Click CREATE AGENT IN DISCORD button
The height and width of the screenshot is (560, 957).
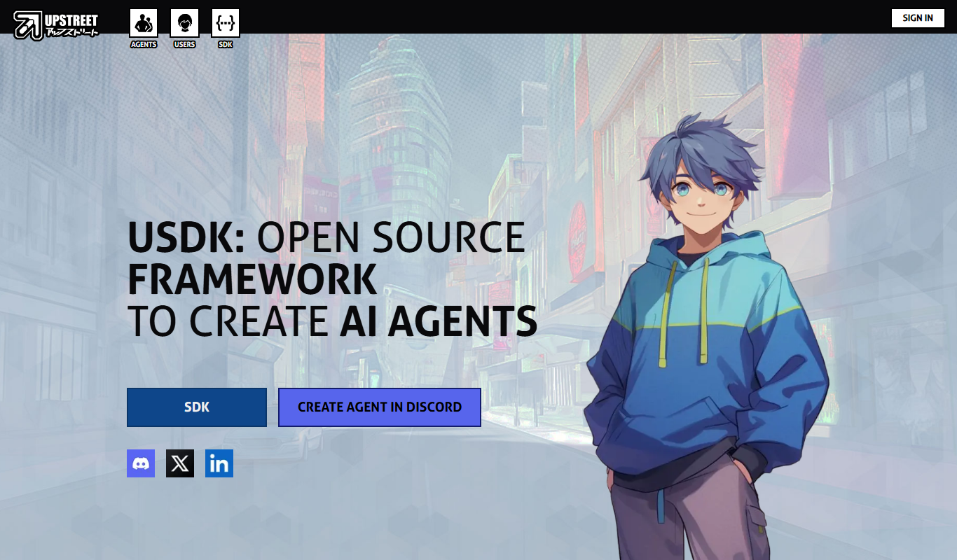[x=380, y=407]
